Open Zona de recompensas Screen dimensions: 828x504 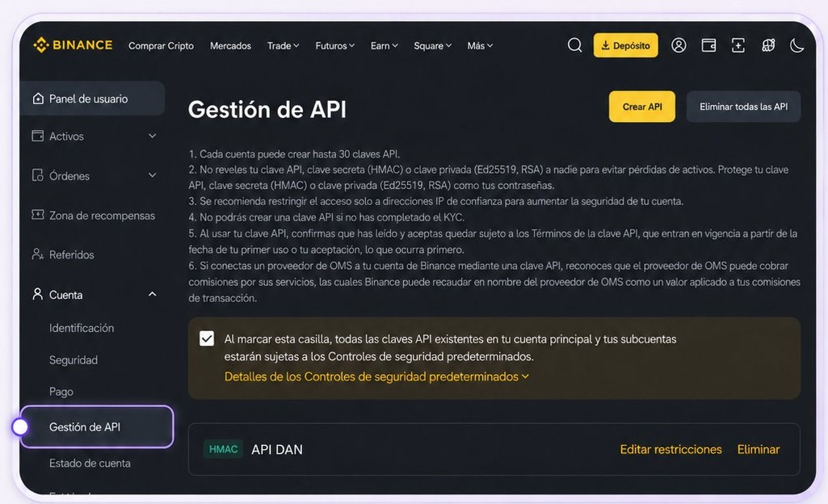(x=102, y=215)
